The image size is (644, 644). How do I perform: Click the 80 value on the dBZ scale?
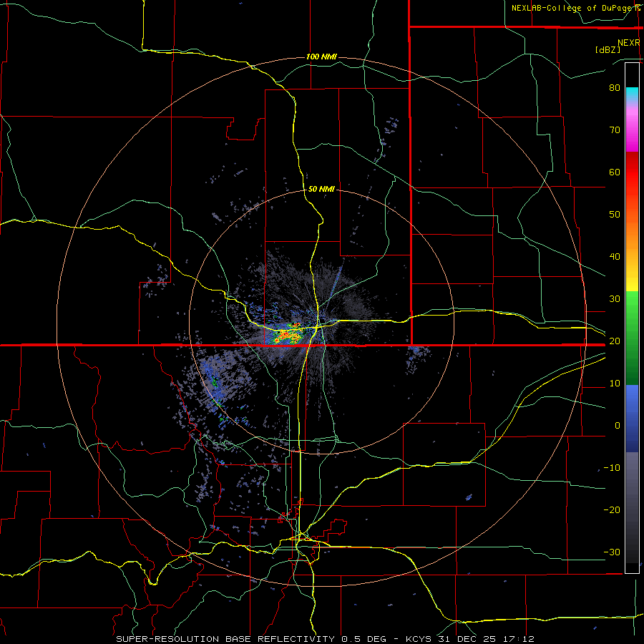click(x=615, y=87)
